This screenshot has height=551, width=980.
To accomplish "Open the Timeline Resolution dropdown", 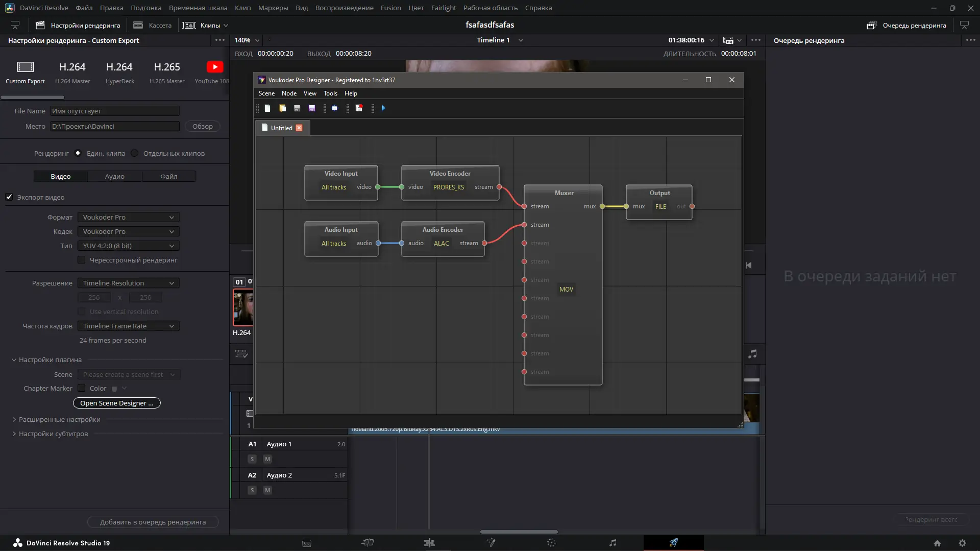I will [128, 283].
